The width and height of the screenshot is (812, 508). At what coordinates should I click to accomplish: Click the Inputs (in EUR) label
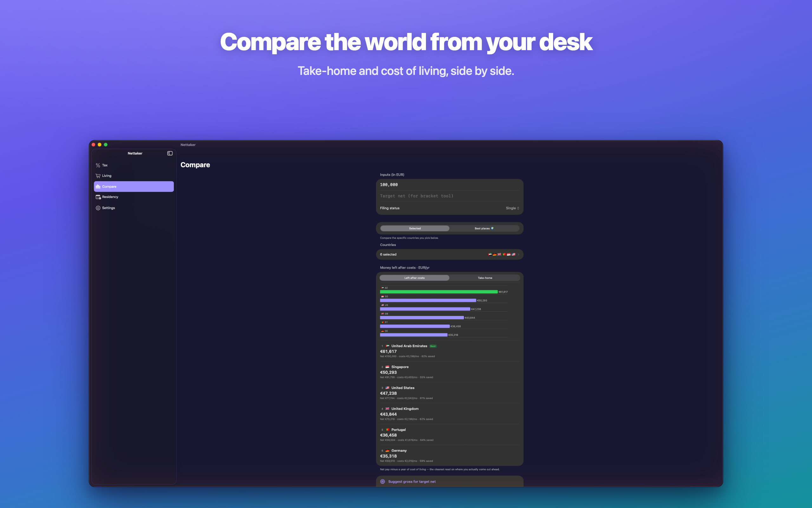[392, 175]
